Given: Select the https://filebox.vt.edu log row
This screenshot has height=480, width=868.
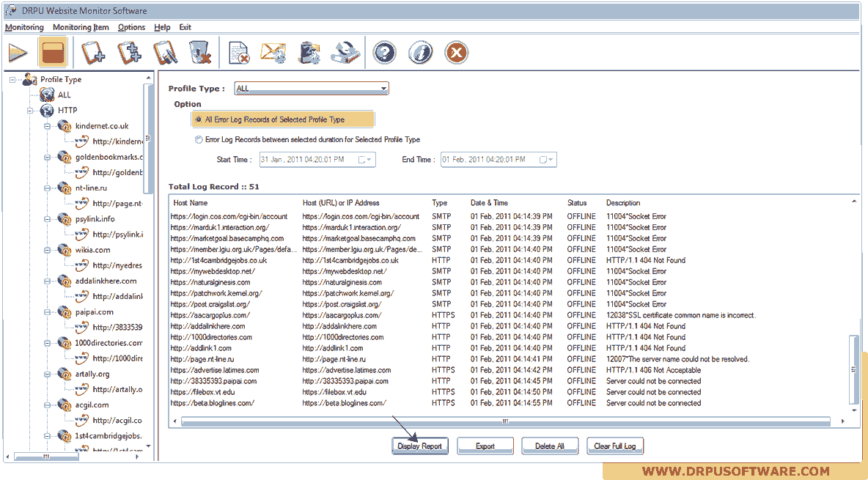Looking at the screenshot, I should point(435,392).
